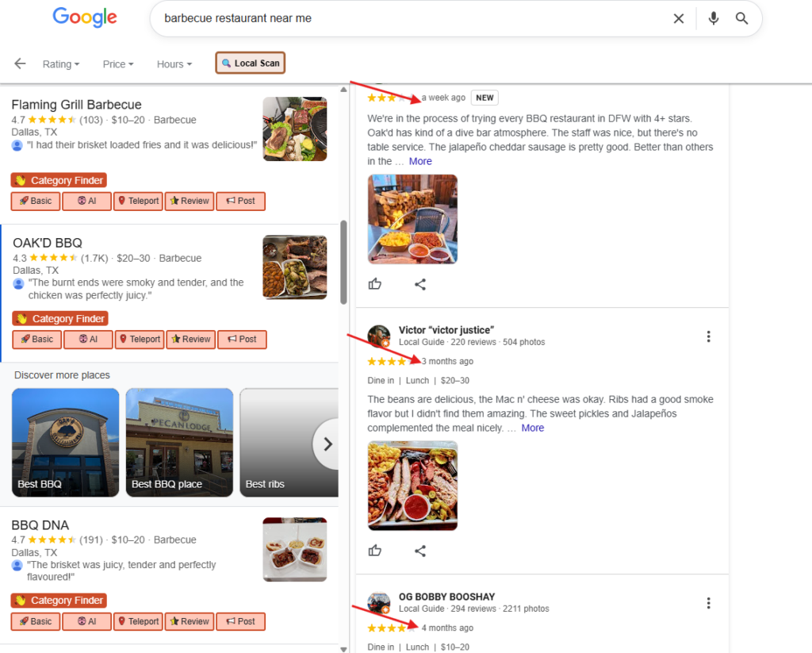Expand the Hours filter dropdown
This screenshot has width=812, height=653.
point(174,64)
